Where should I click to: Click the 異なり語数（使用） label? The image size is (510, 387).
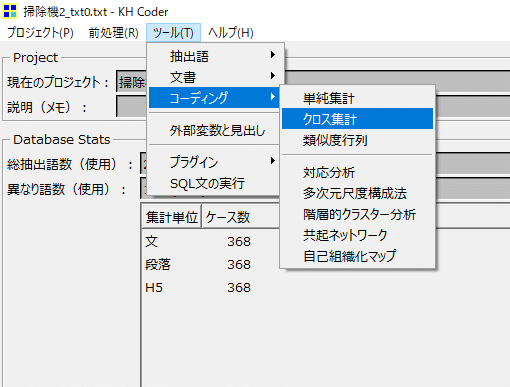(x=66, y=189)
